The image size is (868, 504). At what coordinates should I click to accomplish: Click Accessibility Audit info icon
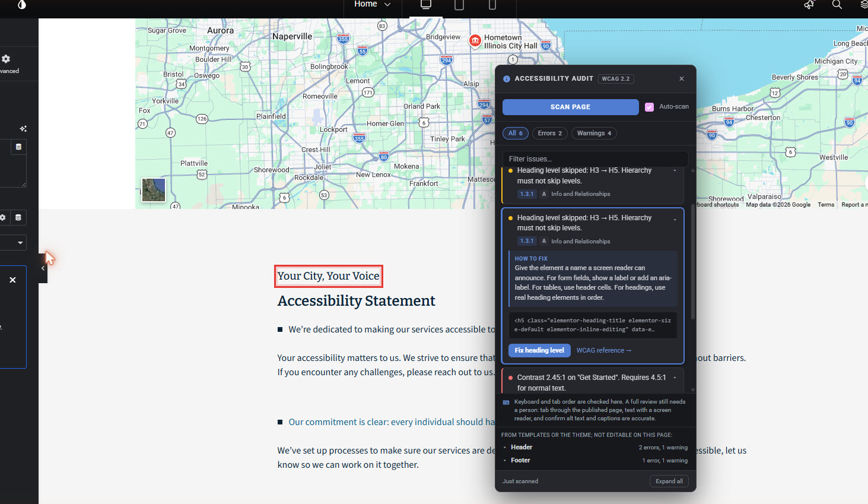[x=507, y=79]
